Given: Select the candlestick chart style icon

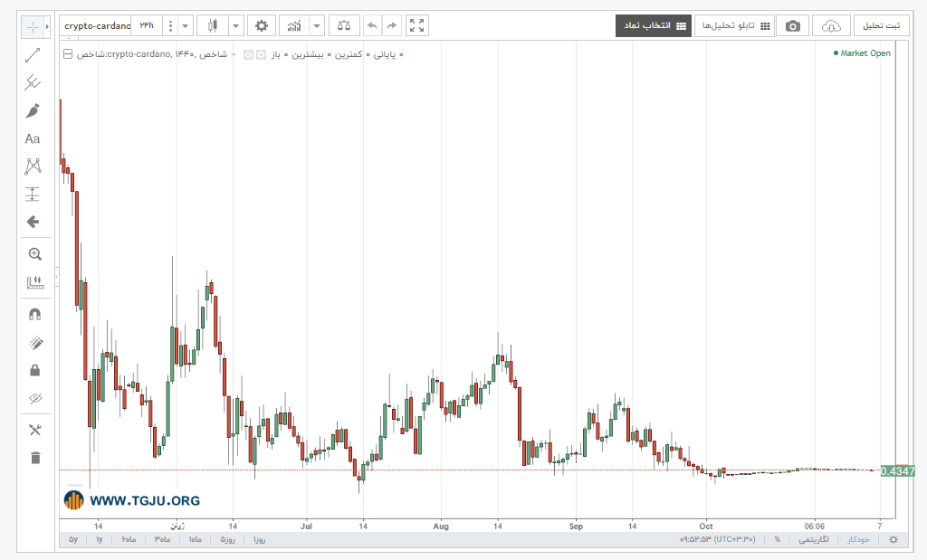Looking at the screenshot, I should (x=212, y=26).
